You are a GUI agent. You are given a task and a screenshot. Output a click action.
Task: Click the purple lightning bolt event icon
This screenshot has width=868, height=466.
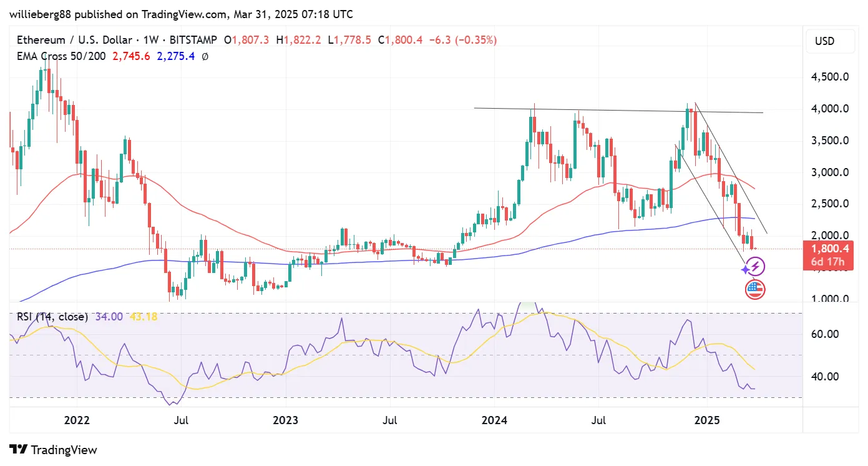[x=756, y=267]
